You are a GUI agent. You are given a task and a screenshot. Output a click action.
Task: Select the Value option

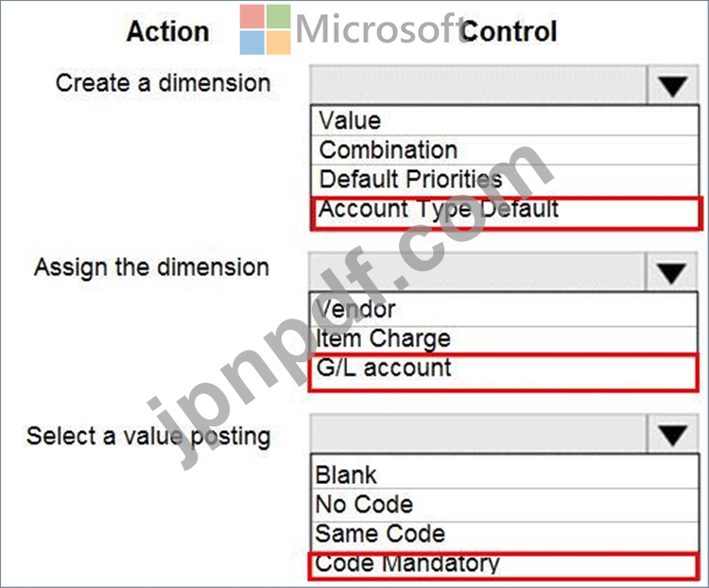point(505,120)
